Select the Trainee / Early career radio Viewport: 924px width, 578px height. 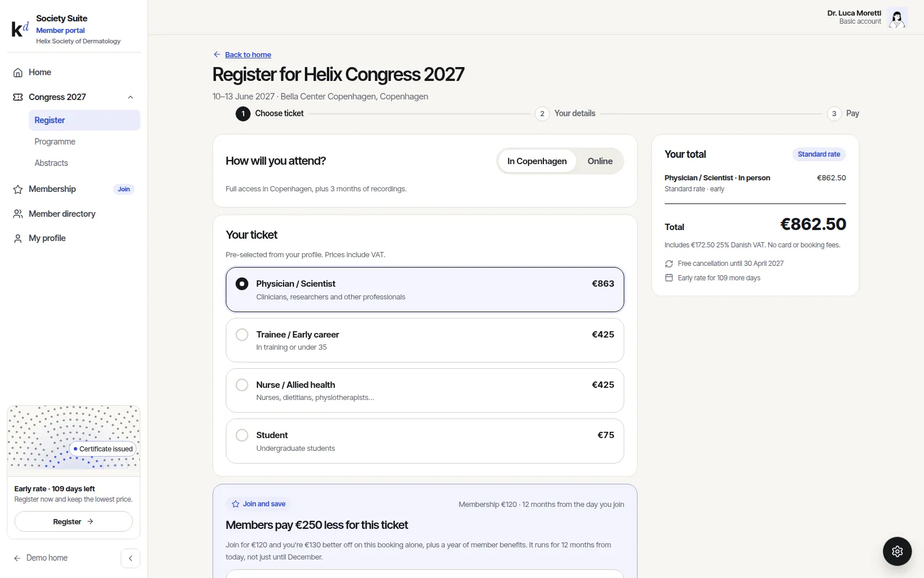pyautogui.click(x=242, y=335)
